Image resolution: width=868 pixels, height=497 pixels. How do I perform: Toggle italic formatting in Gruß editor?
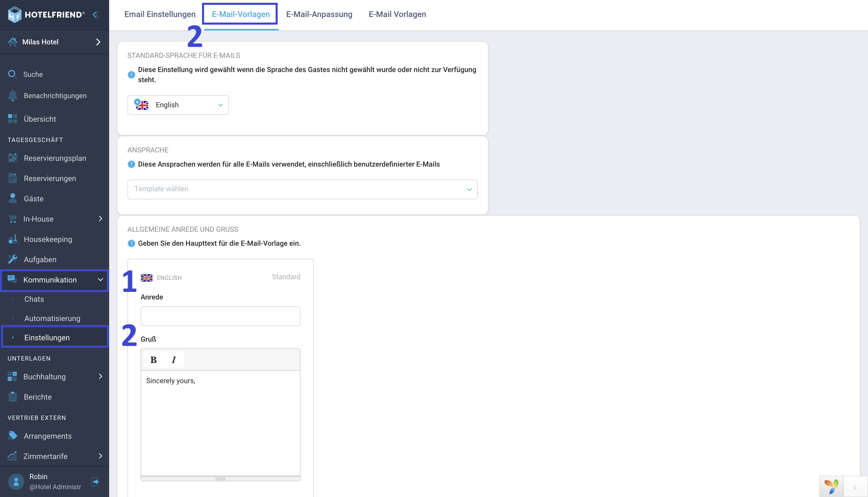[x=174, y=360]
